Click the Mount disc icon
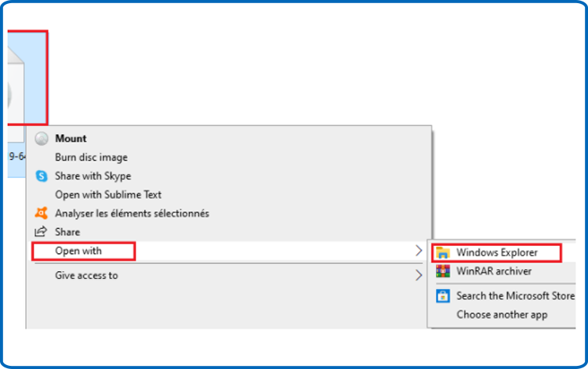 pyautogui.click(x=42, y=139)
